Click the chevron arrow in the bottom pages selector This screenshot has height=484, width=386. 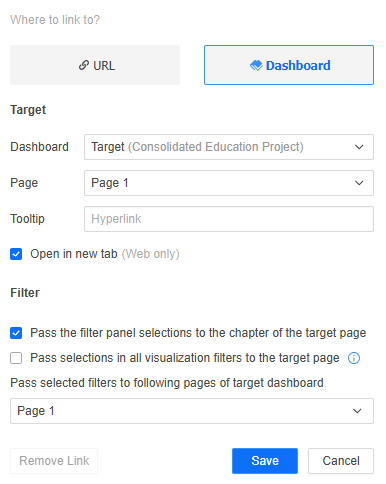coord(357,411)
